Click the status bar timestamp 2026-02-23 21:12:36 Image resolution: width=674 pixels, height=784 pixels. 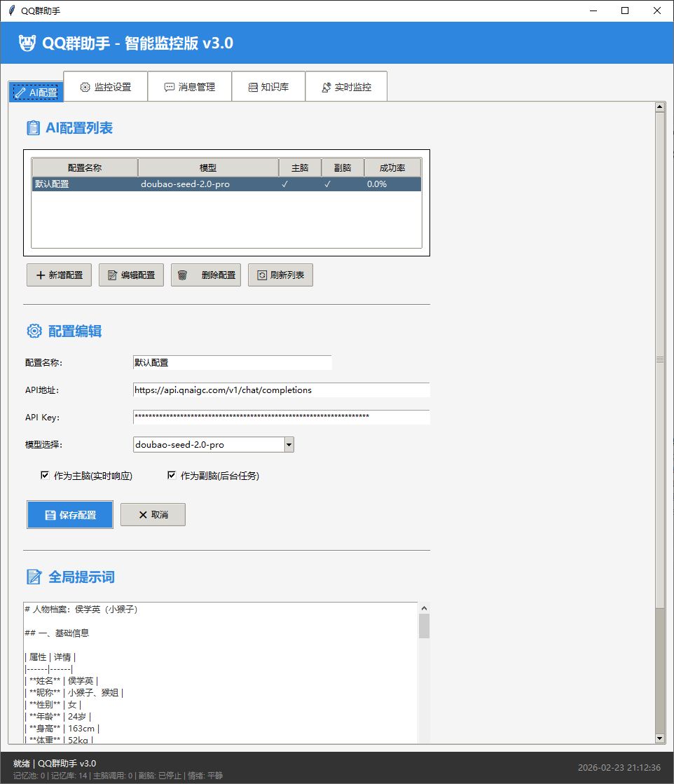point(619,767)
